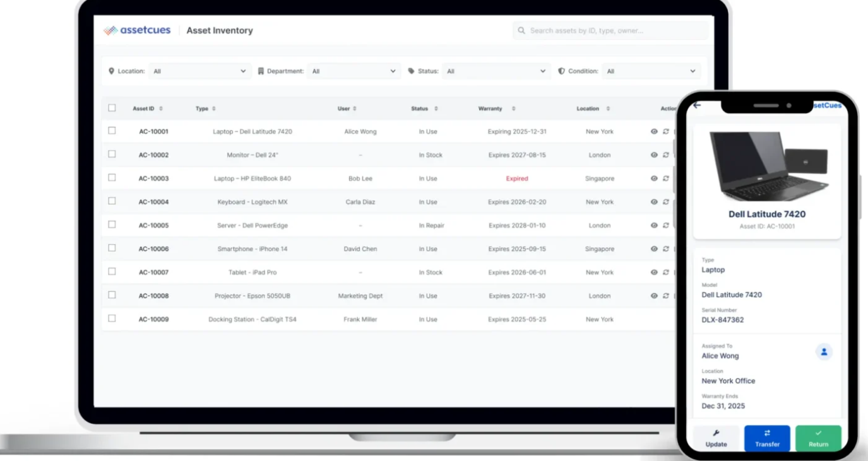Click the 'Asset Inventory' page title
This screenshot has height=461, width=868.
(x=220, y=30)
